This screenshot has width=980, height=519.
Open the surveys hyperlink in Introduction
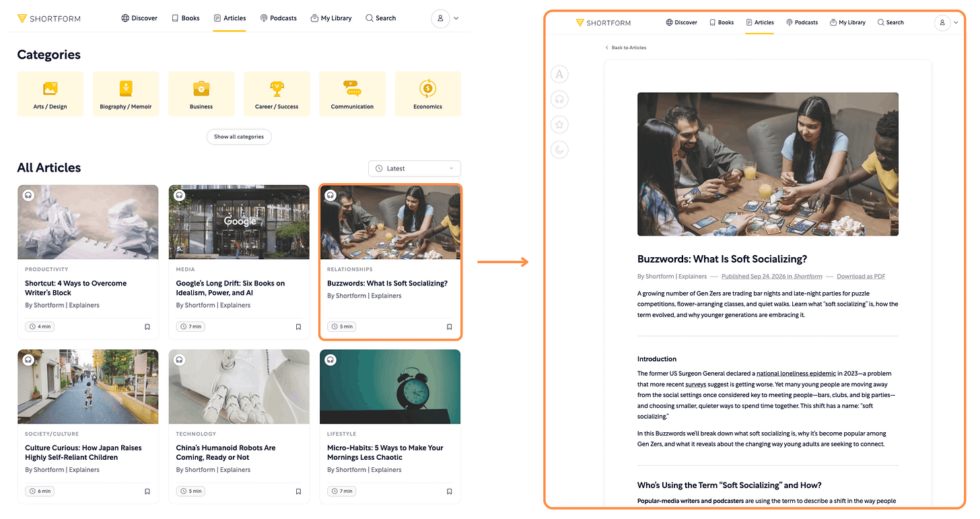695,384
